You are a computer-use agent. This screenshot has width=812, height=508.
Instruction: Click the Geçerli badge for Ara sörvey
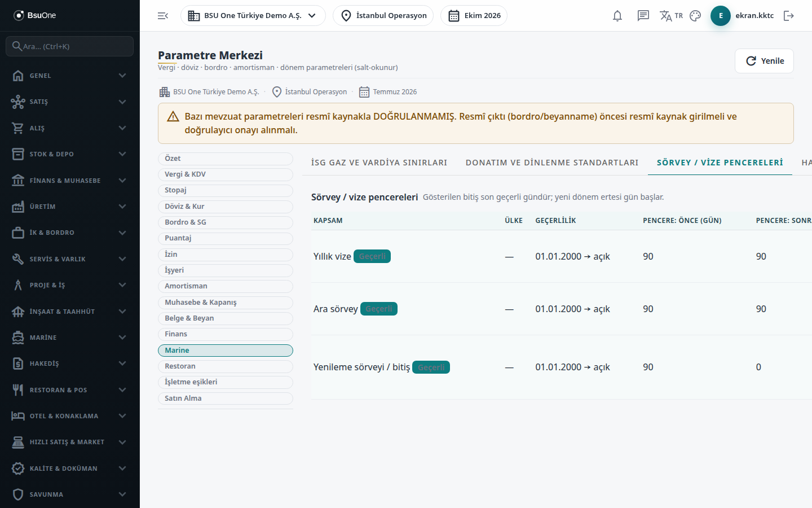coord(379,309)
